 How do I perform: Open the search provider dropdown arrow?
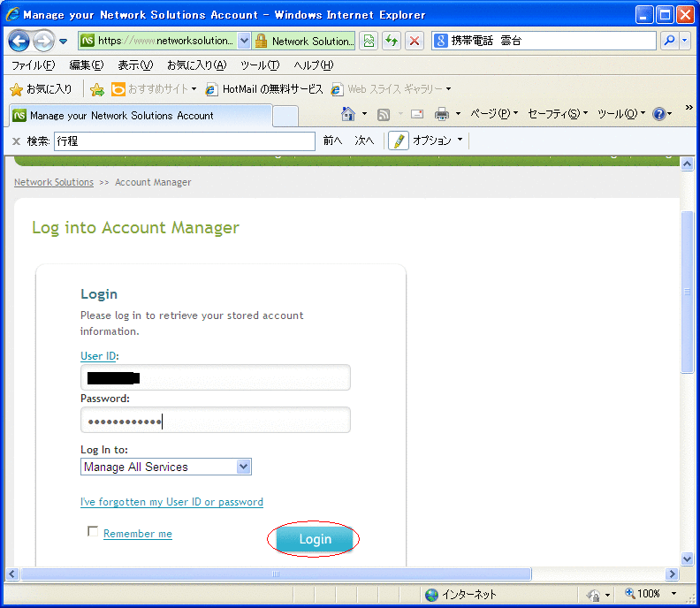click(x=685, y=41)
